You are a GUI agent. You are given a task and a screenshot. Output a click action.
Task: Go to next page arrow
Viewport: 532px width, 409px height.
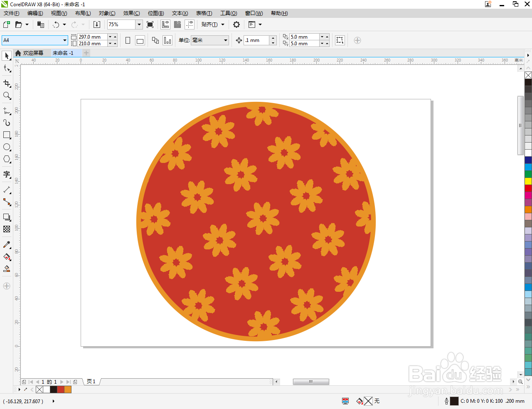coord(62,382)
